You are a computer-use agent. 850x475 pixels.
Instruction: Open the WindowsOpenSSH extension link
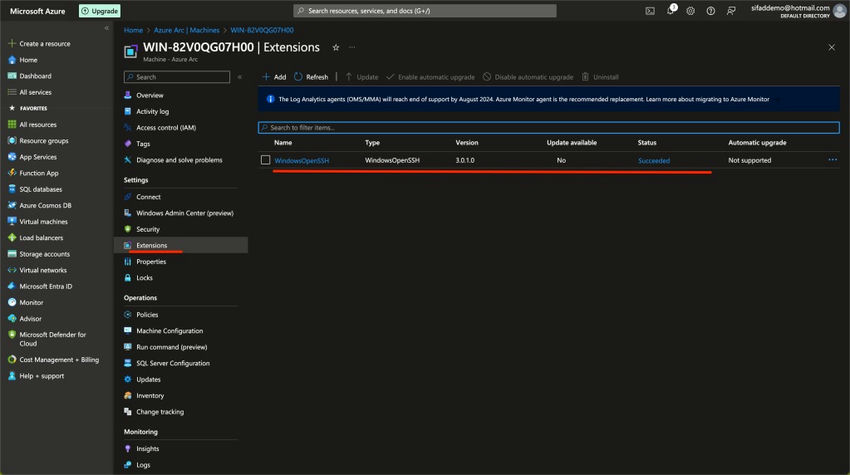[302, 160]
